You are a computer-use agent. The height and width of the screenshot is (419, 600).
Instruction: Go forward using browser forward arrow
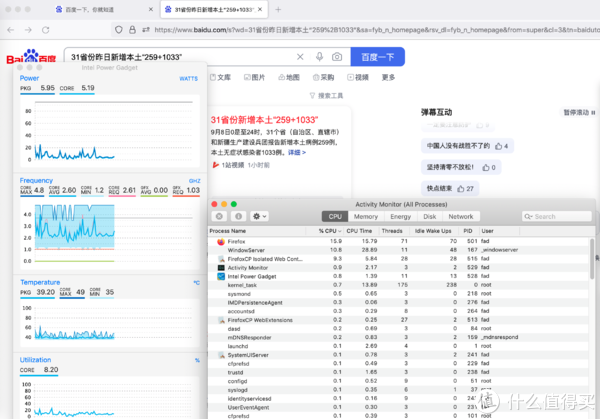point(28,30)
